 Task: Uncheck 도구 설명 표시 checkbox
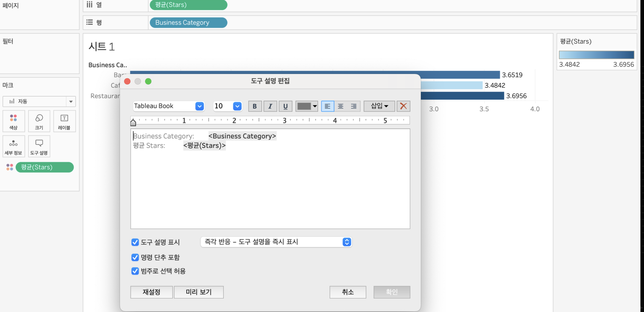tap(135, 242)
